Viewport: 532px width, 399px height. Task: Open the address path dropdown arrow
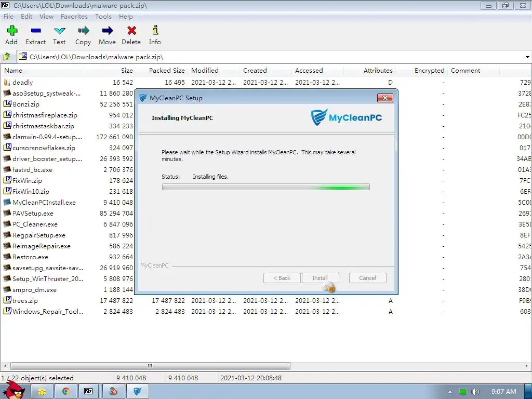tap(527, 57)
